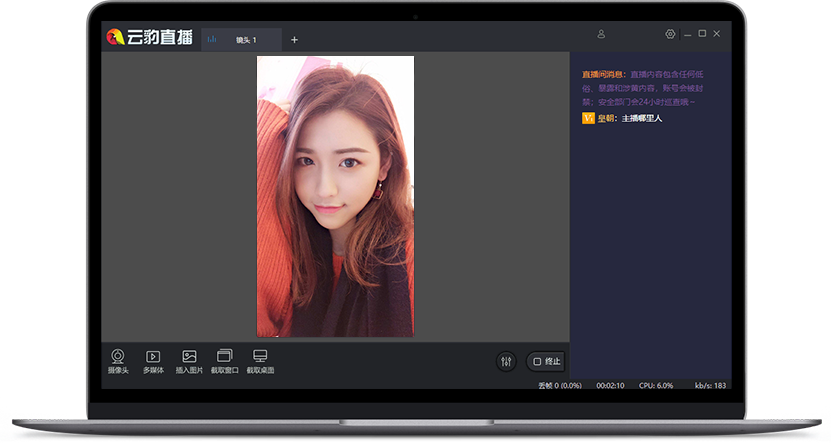Click the orange V badge in chat
The height and width of the screenshot is (443, 831).
(x=588, y=118)
